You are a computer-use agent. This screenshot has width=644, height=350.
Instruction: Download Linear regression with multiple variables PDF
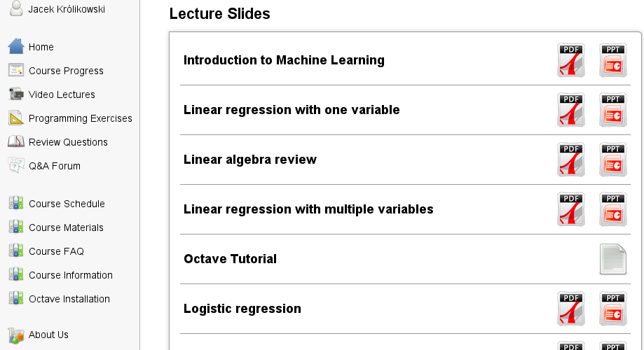(x=571, y=209)
